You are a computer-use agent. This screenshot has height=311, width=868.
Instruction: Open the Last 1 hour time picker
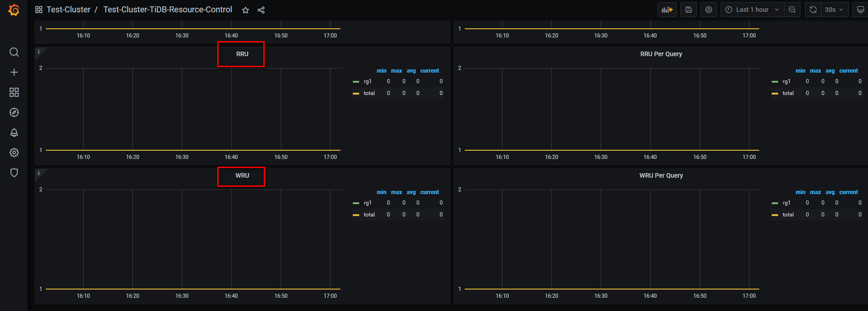(752, 10)
